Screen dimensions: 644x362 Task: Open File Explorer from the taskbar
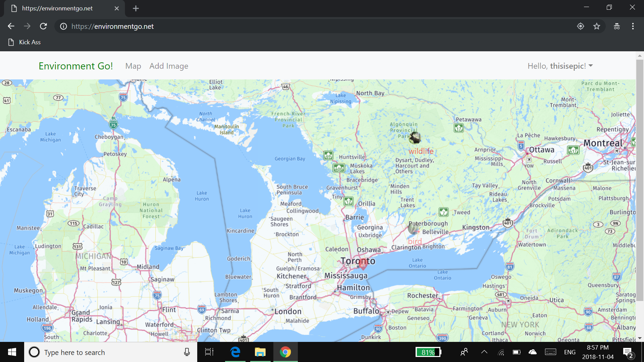(x=260, y=352)
